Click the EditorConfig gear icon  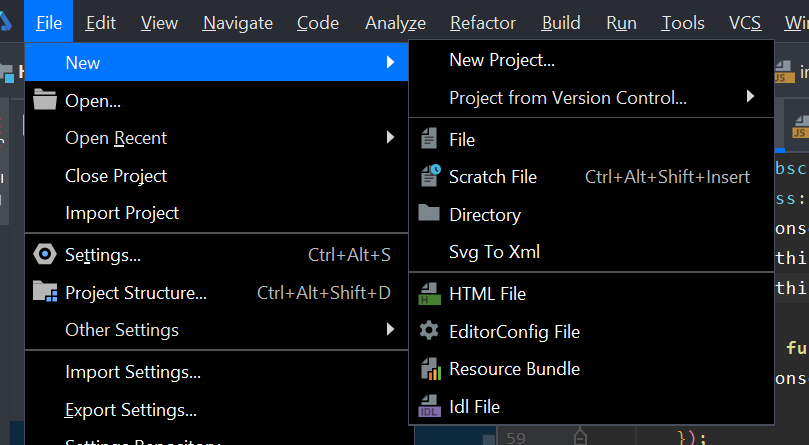(x=430, y=331)
